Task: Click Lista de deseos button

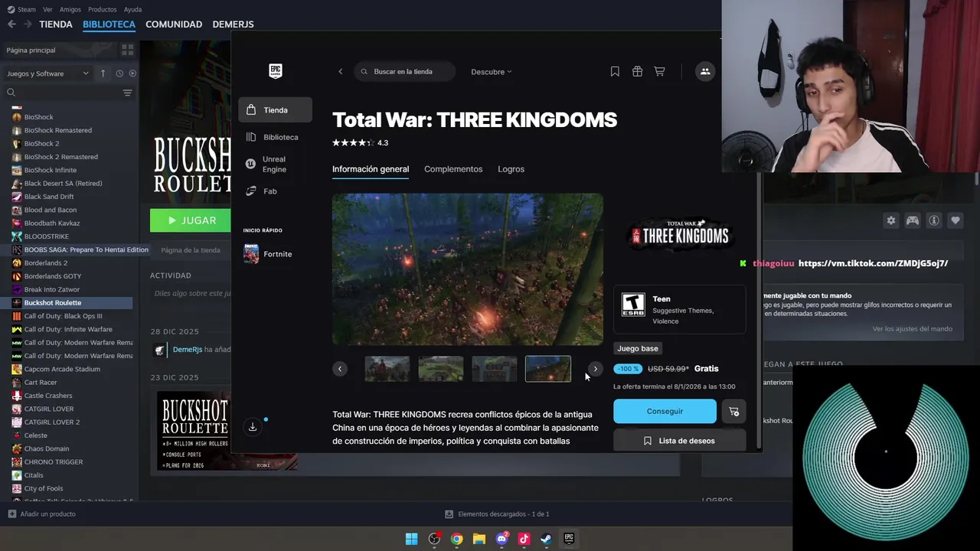Action: (x=679, y=441)
